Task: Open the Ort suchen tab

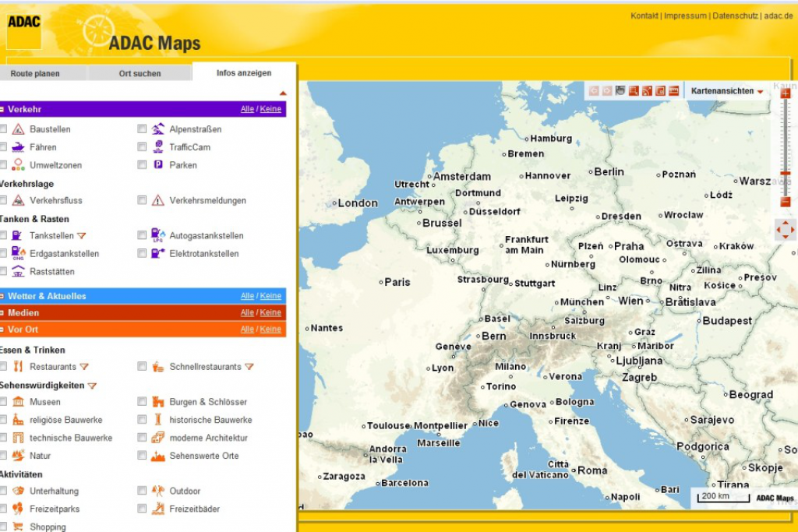Action: [x=139, y=74]
